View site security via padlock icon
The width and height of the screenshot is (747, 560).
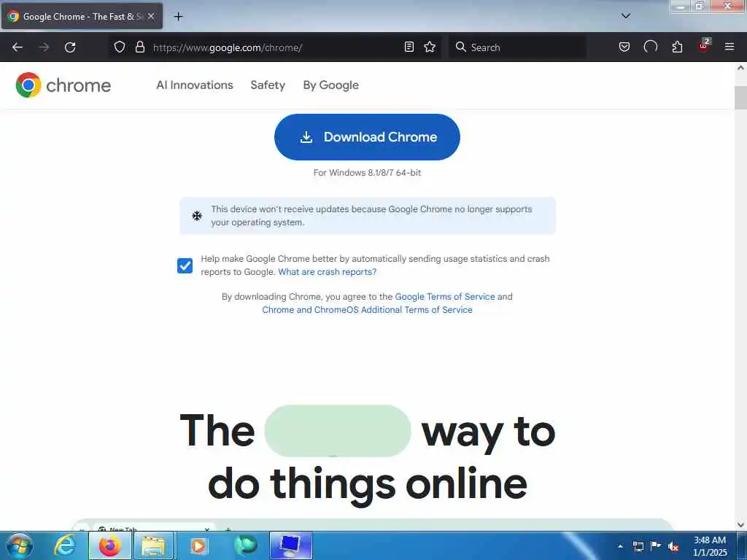[x=140, y=47]
